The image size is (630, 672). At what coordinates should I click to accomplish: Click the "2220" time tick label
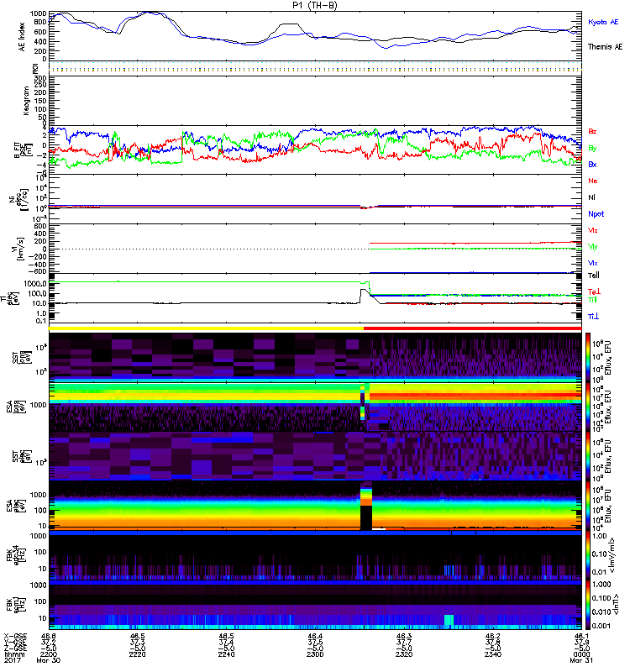point(138,654)
